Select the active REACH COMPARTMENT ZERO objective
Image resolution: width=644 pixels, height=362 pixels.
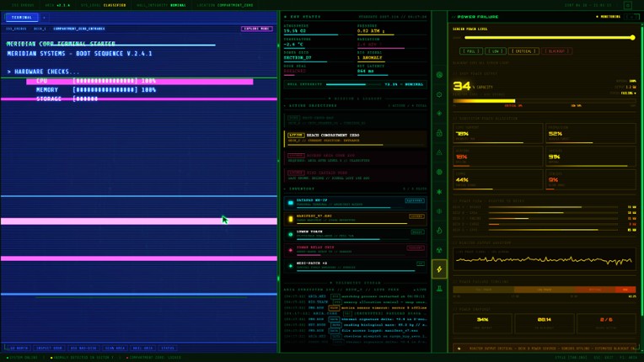coord(355,139)
